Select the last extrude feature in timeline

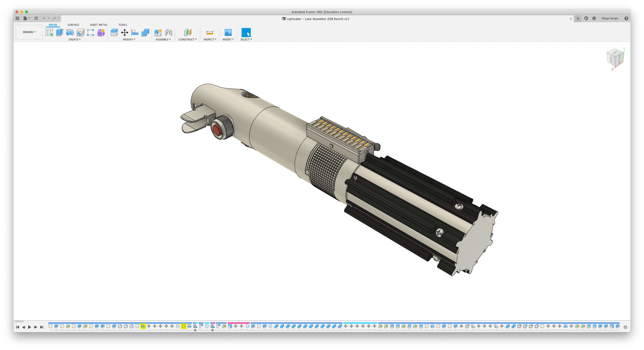(x=617, y=326)
